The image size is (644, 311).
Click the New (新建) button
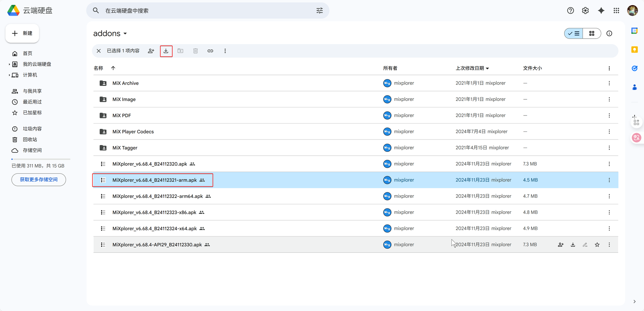22,33
